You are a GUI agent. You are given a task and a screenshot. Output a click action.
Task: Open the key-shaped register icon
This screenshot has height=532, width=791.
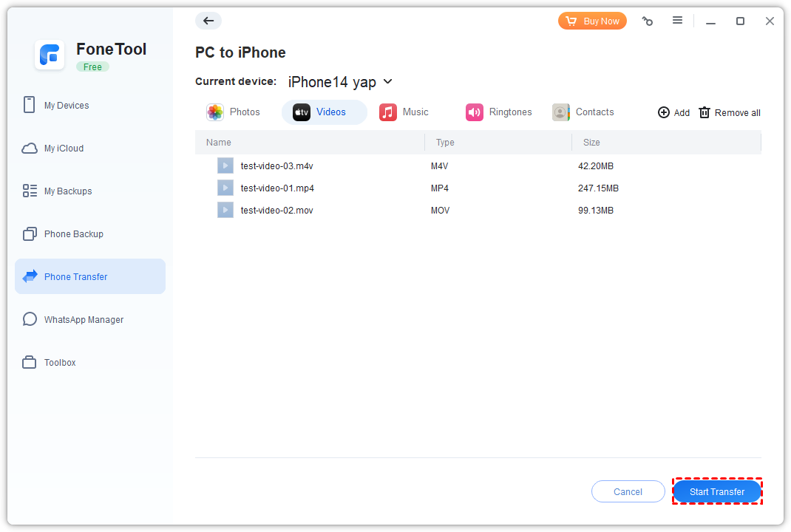[x=648, y=21]
